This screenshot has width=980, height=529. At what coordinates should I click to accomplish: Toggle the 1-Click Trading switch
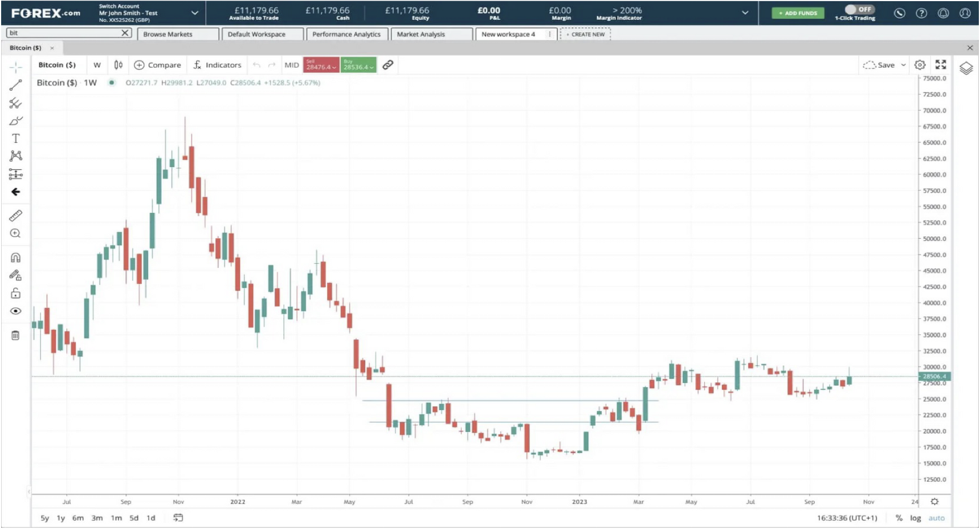857,10
